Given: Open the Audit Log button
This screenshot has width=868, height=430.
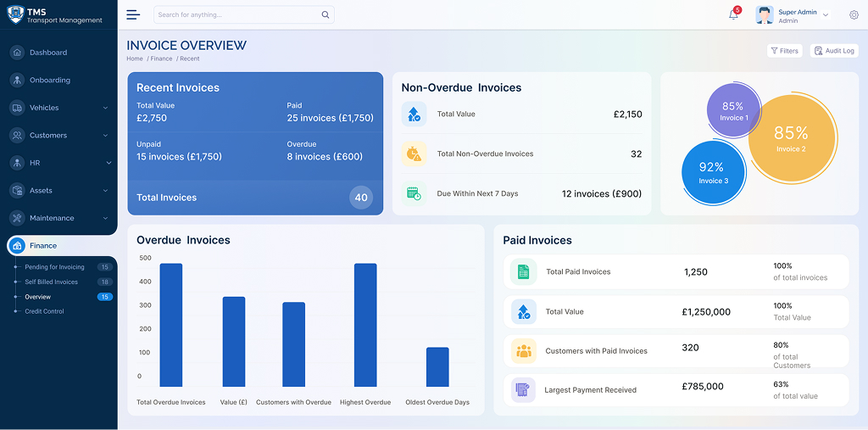Looking at the screenshot, I should [833, 51].
